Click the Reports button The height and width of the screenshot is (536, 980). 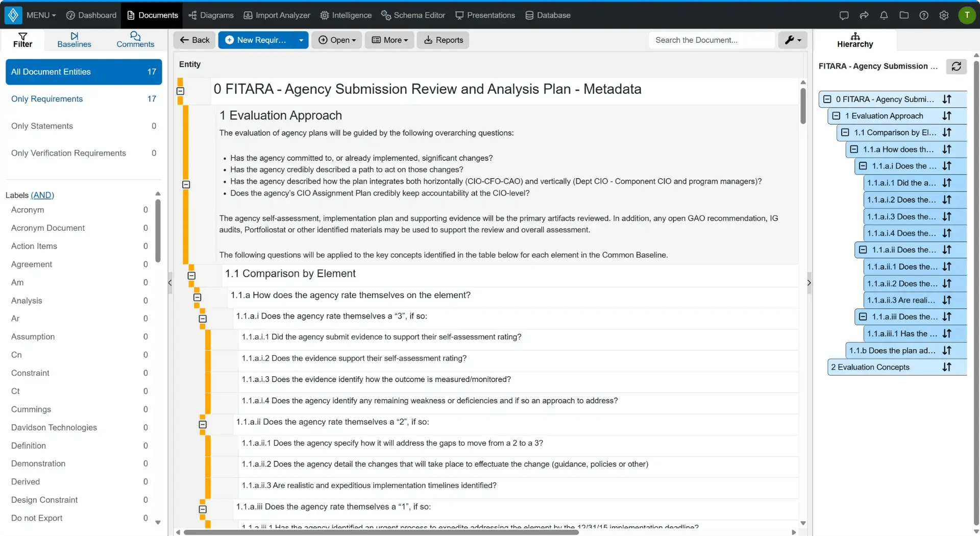[443, 40]
